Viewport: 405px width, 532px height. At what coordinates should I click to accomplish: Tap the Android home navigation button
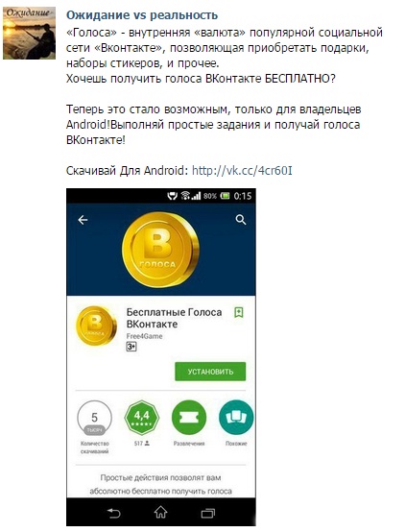click(x=161, y=513)
